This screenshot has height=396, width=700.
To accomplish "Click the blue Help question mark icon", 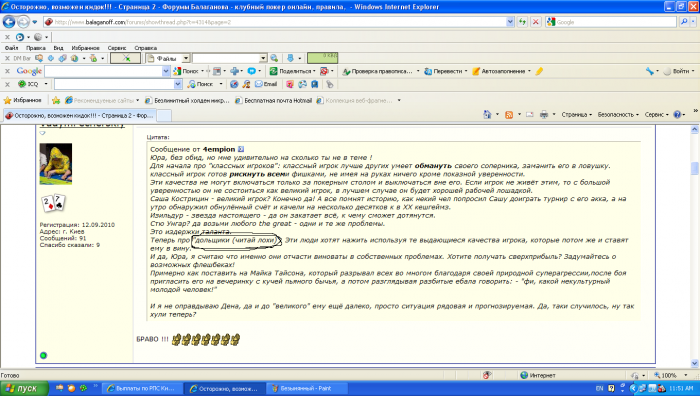I will coord(677,115).
